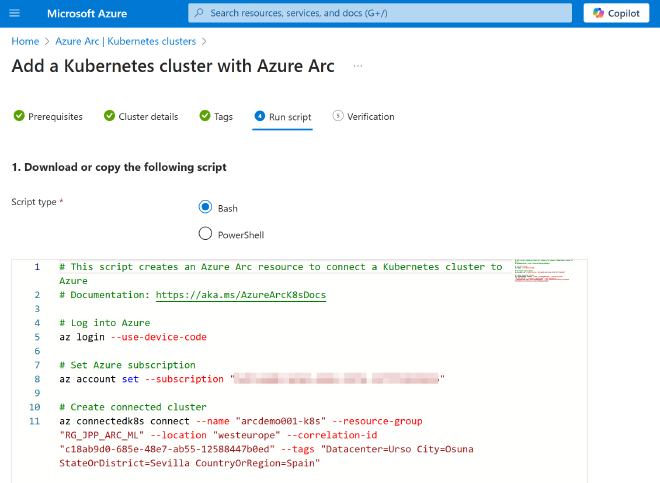Click the "RG_JPP_ARC_ML" resource group value
Viewport: 660px width, 483px height.
click(x=101, y=435)
